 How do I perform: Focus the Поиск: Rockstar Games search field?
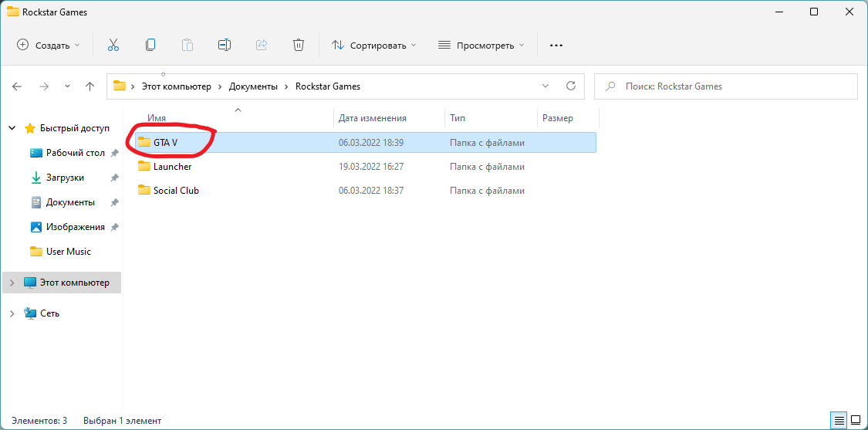725,86
